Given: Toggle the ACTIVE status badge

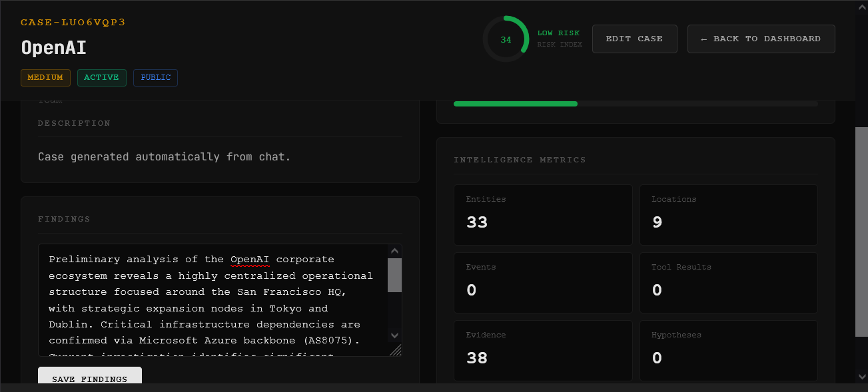Looking at the screenshot, I should (101, 77).
